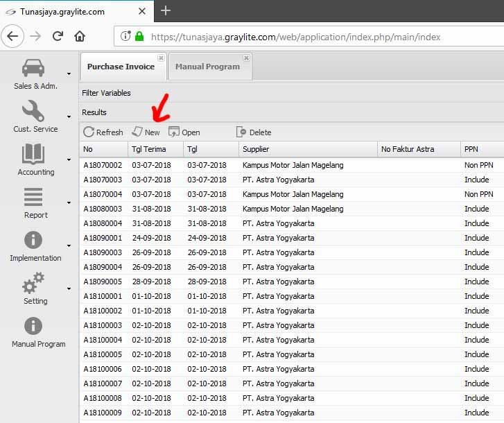Delete the selected invoice

click(x=253, y=132)
